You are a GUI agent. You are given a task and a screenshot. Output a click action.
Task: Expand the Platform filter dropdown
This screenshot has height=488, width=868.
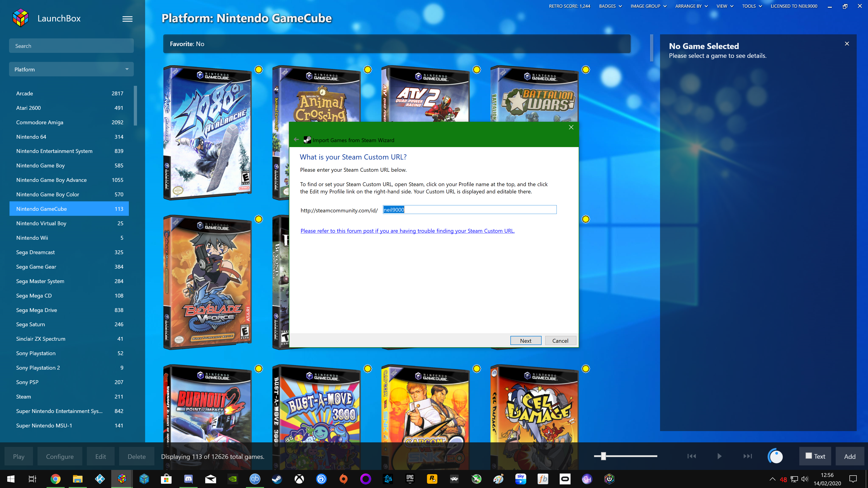click(71, 69)
